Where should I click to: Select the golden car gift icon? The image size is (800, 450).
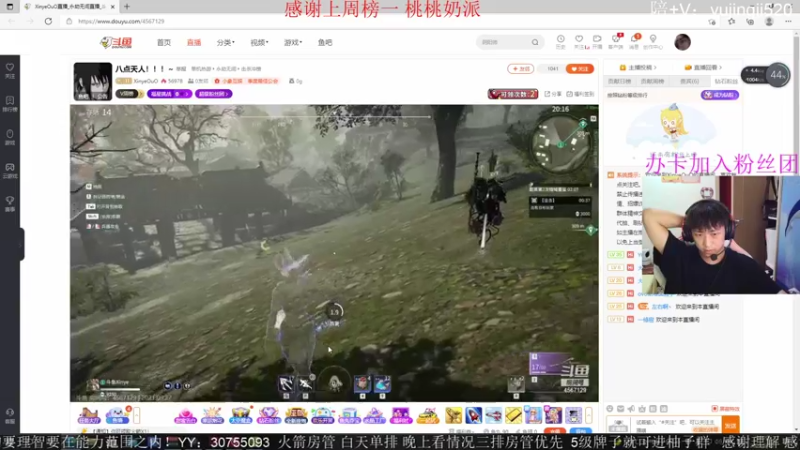(428, 415)
